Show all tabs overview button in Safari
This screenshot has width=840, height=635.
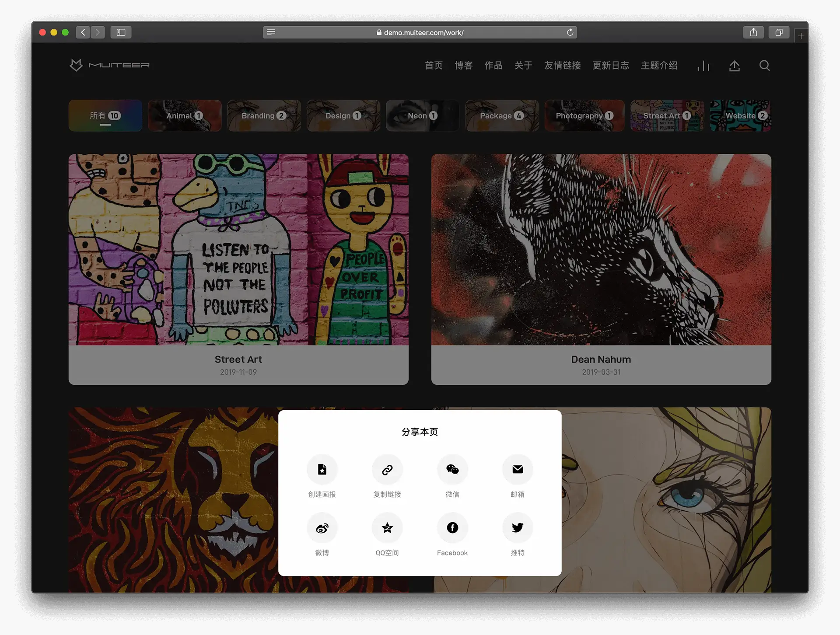click(779, 32)
